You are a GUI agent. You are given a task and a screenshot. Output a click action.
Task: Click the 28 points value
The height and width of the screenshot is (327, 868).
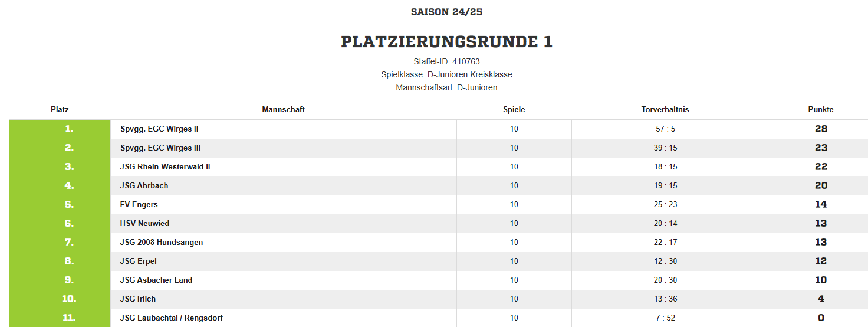[x=821, y=129]
